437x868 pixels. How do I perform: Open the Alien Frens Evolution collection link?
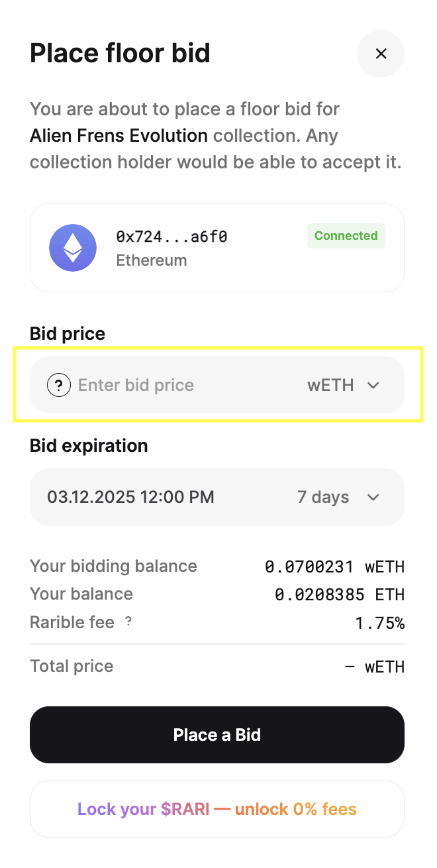coord(119,136)
